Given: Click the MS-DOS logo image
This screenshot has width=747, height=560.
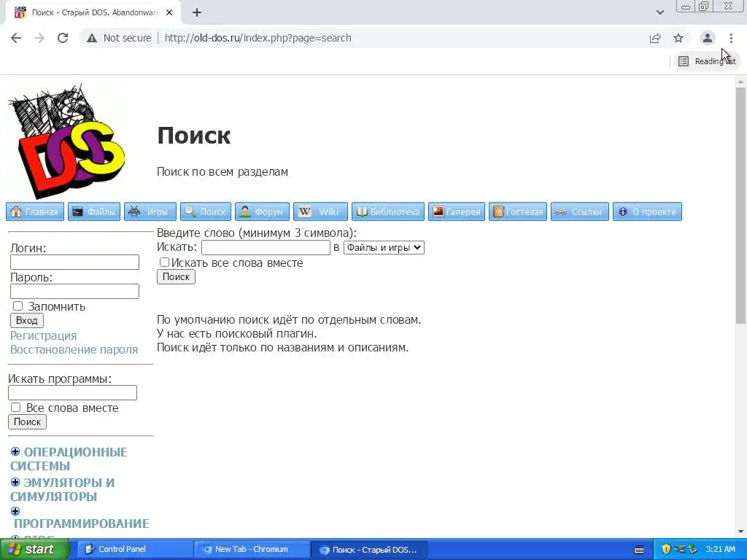Looking at the screenshot, I should coord(66,141).
